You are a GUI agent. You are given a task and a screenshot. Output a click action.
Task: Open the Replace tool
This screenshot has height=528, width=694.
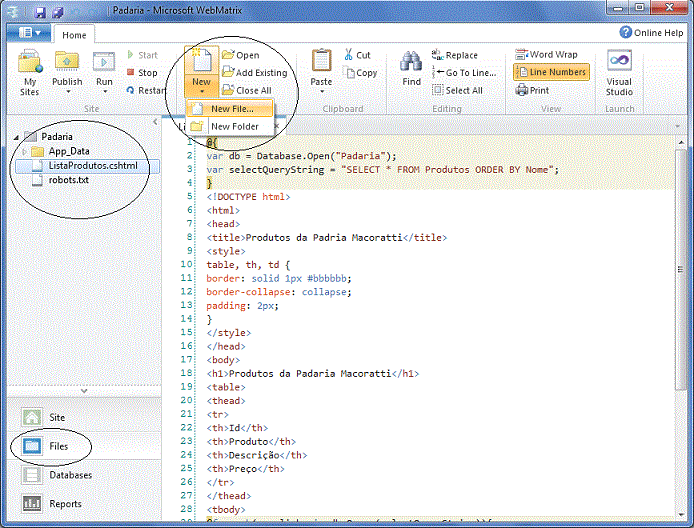[455, 55]
